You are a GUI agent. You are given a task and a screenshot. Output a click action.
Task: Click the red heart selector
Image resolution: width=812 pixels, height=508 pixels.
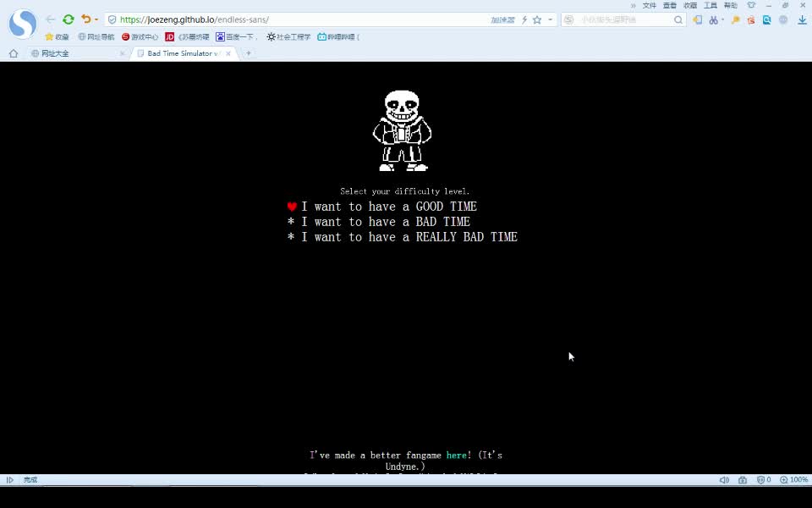coord(292,207)
